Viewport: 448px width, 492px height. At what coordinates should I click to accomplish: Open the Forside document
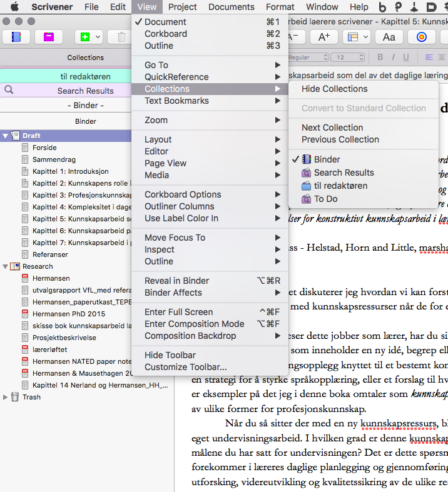coord(44,148)
